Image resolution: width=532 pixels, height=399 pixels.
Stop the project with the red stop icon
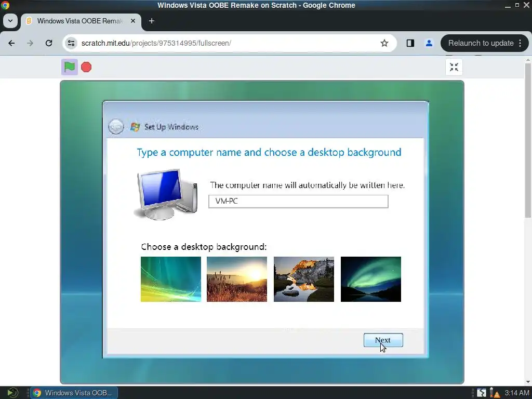coord(86,67)
